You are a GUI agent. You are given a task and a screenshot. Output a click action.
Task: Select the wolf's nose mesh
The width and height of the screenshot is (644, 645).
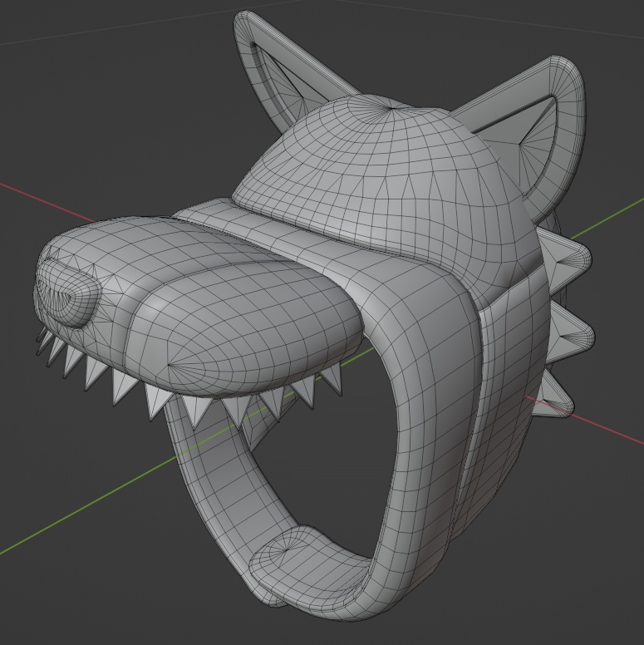pyautogui.click(x=68, y=293)
